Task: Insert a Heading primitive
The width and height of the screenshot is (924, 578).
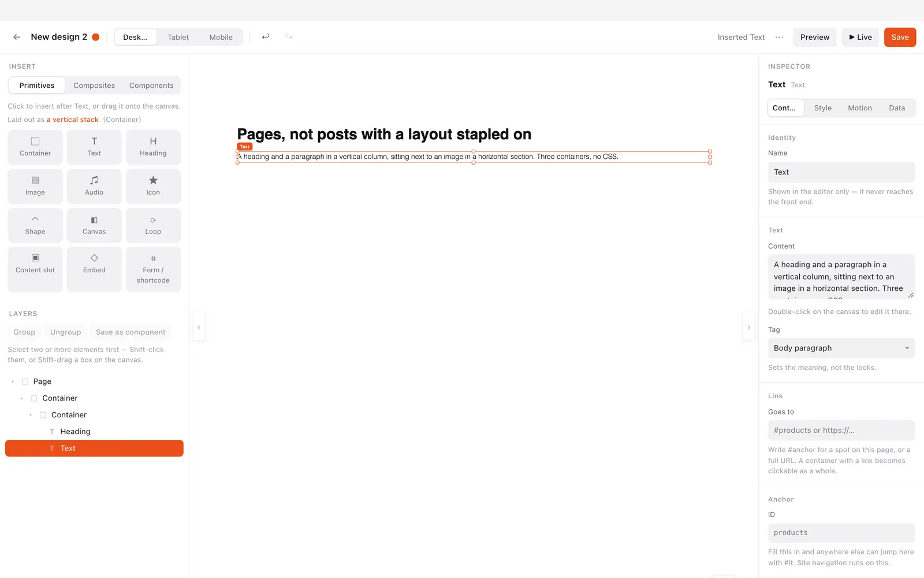Action: 153,147
